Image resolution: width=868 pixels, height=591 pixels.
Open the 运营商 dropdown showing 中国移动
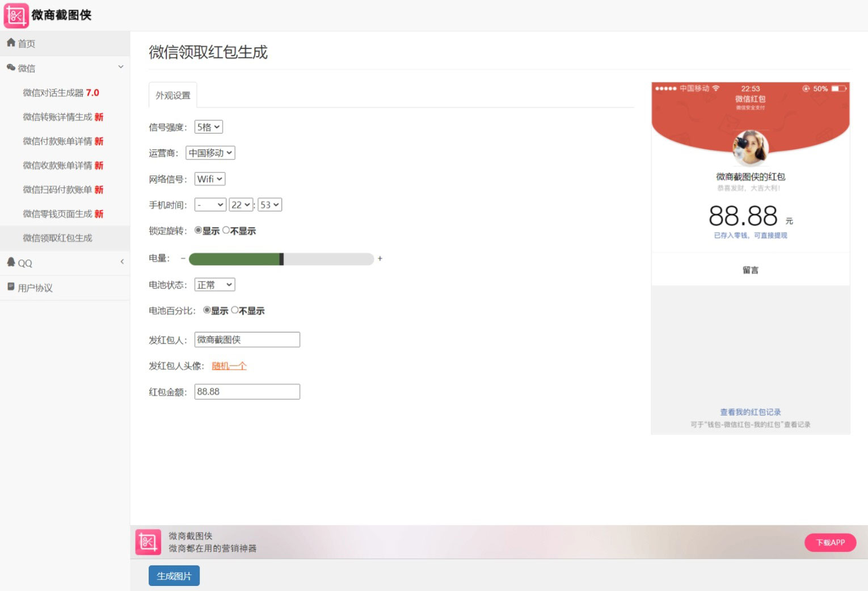coord(210,153)
